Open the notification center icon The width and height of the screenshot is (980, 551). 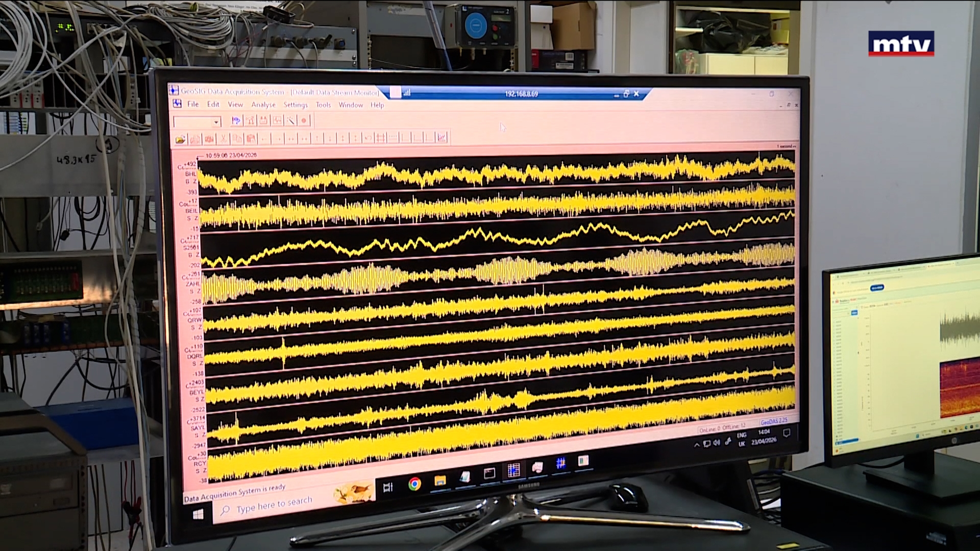tap(787, 433)
